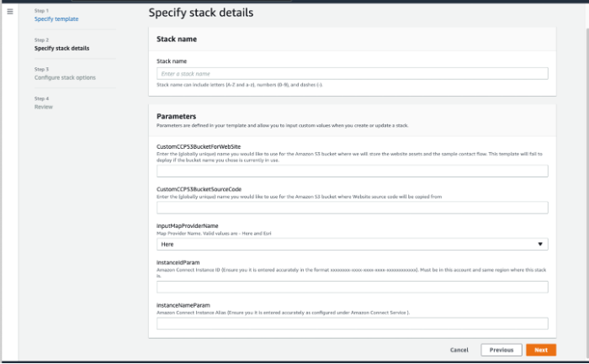Open the hamburger navigation menu
Viewport: 589px width, 364px height.
click(10, 13)
